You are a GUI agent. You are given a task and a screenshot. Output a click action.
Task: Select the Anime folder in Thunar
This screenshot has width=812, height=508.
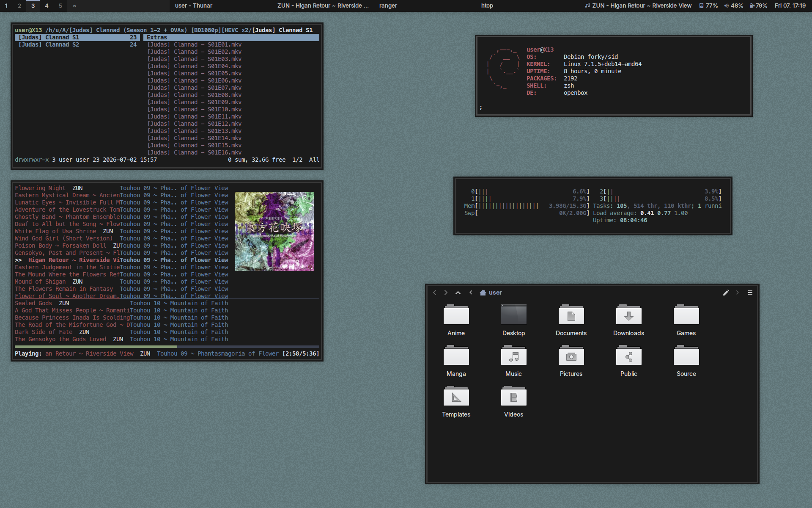coord(456,320)
